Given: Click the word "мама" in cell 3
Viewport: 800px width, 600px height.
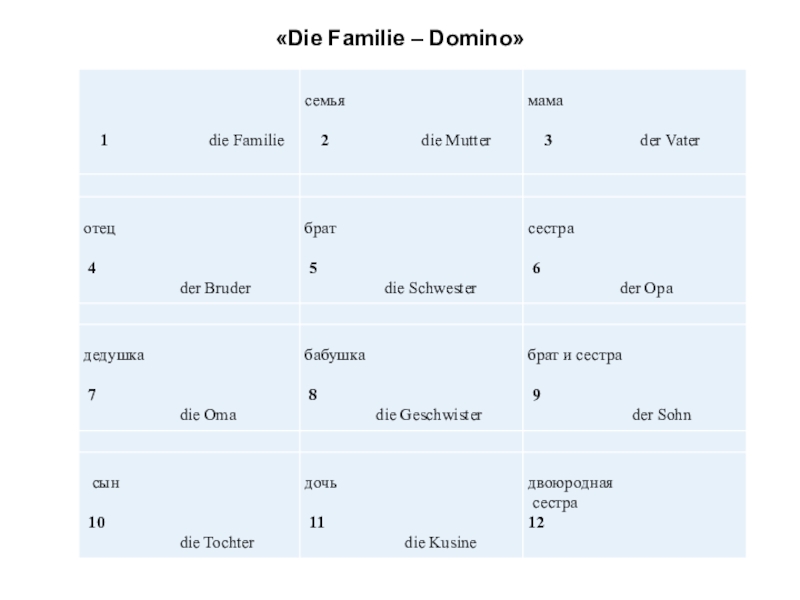Looking at the screenshot, I should 546,102.
